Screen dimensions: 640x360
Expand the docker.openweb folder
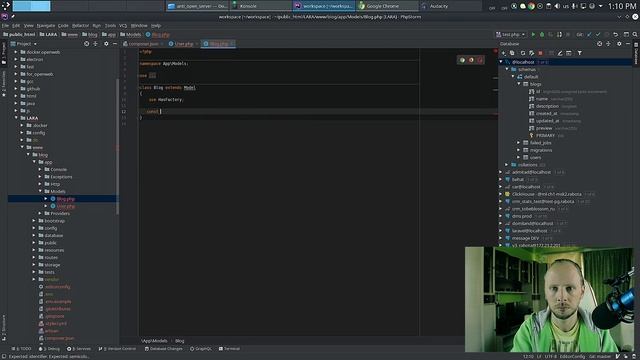click(17, 52)
